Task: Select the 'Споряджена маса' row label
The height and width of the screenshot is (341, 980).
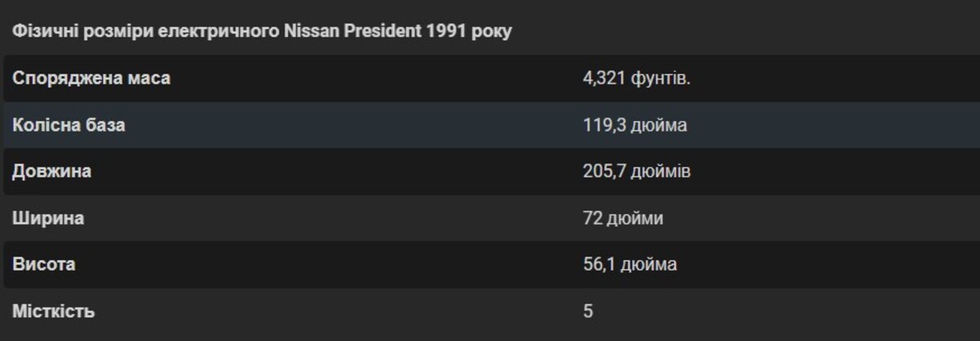Action: point(91,79)
